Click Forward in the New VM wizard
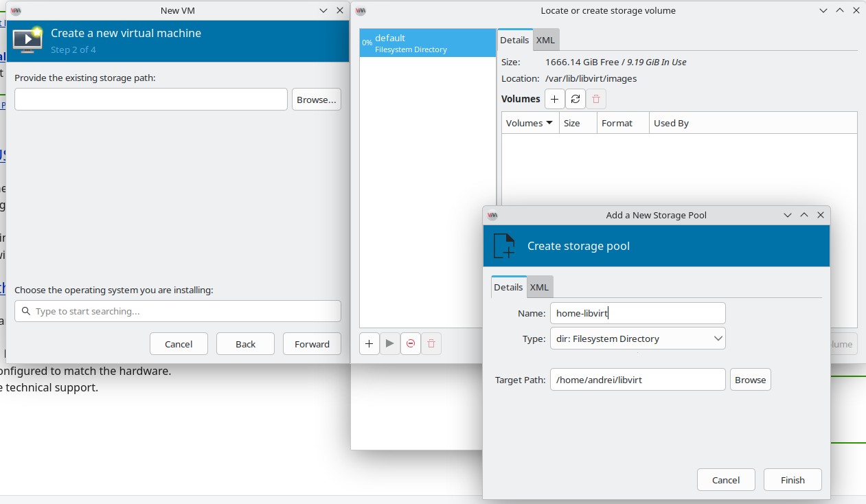This screenshot has height=504, width=866. 312,344
